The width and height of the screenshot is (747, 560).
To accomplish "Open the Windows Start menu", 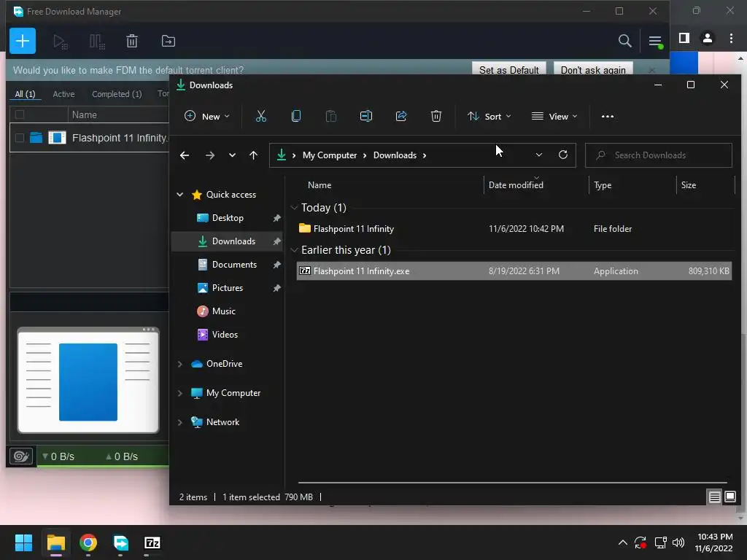I will (x=23, y=542).
